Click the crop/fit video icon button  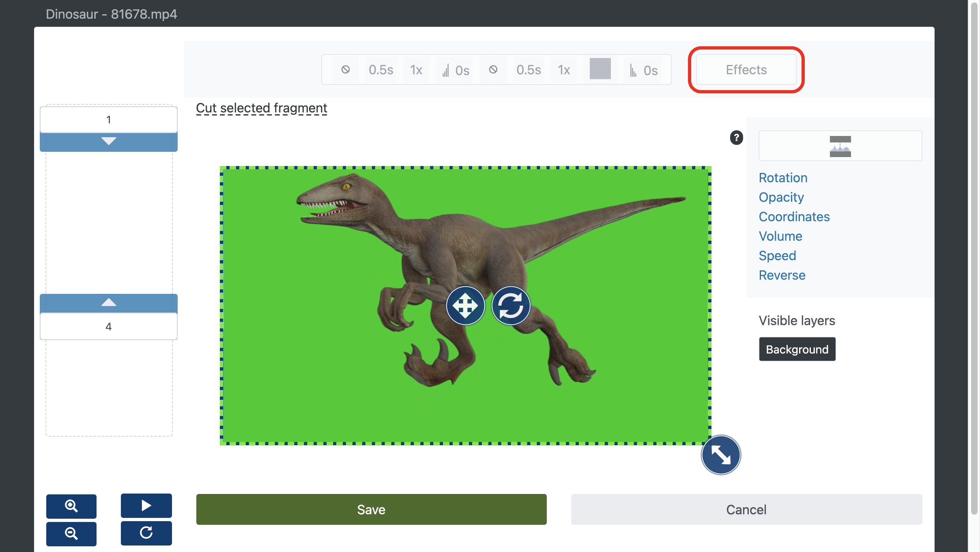coord(840,146)
